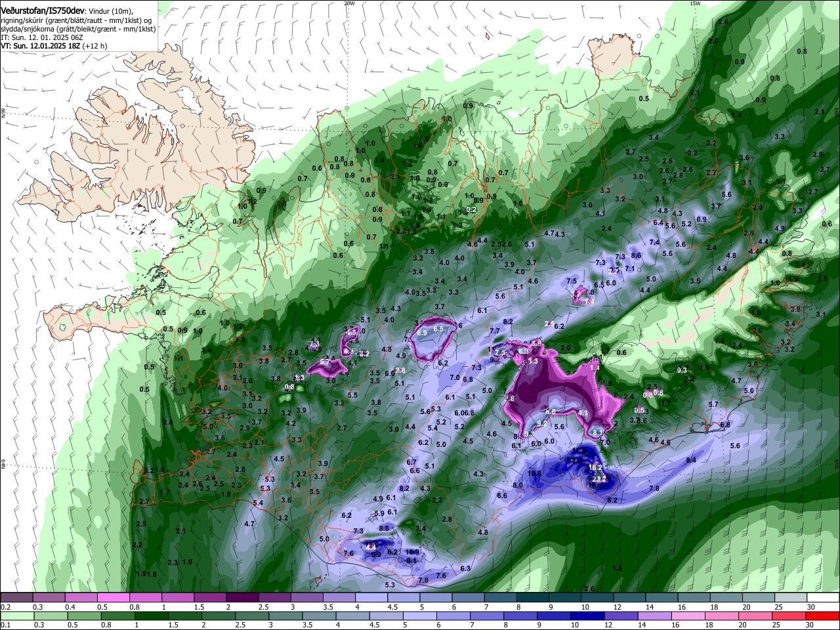The image size is (840, 630).
Task: Pick the bright pink 0.5–0.8 swatch, upper legend row
Action: (113, 597)
